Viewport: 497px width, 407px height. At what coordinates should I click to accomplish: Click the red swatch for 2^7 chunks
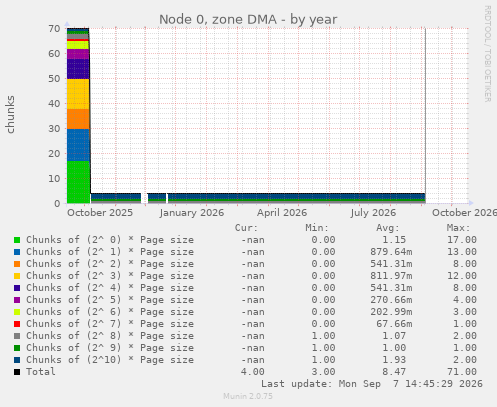pos(17,324)
